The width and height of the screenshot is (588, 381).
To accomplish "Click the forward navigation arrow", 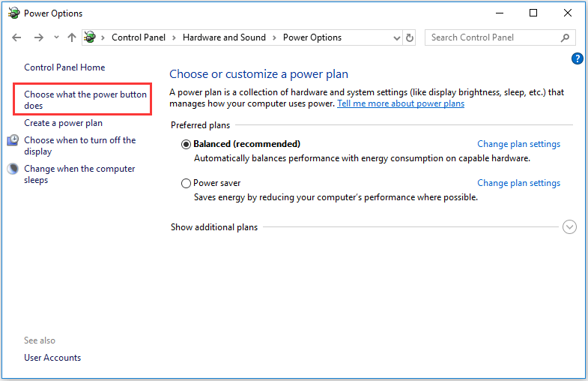I will 38,37.
